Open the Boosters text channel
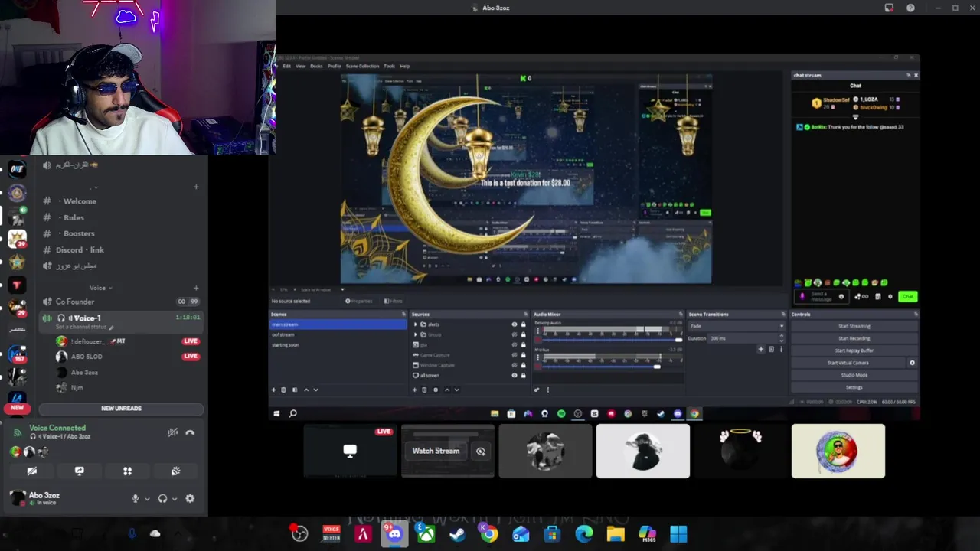Screen dimensions: 980x551 coord(121,233)
